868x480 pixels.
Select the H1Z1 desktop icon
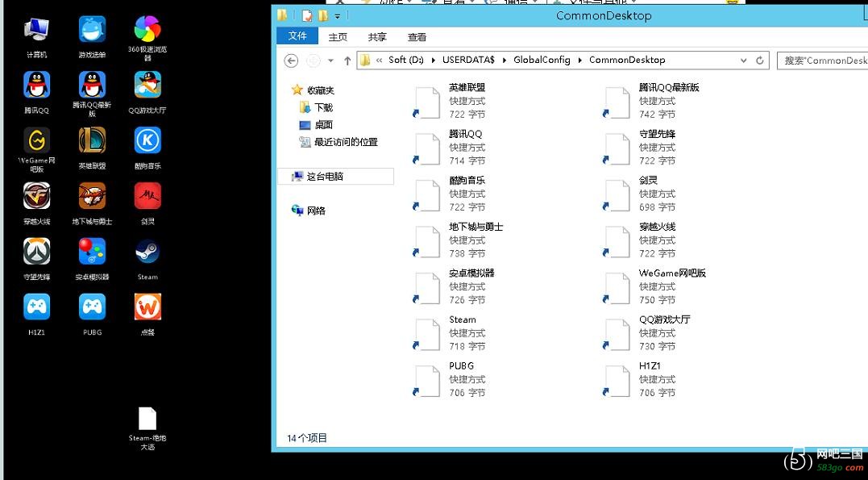(36, 315)
